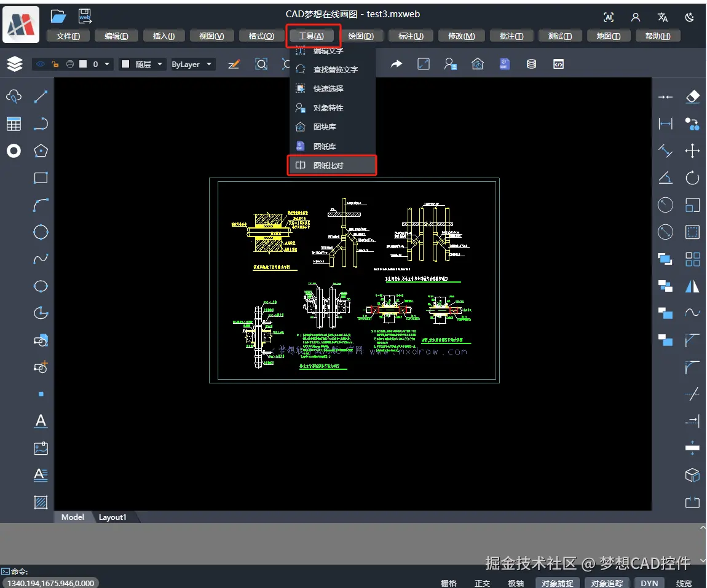The image size is (707, 588).
Task: Select the Line drawing tool
Action: coord(41,96)
